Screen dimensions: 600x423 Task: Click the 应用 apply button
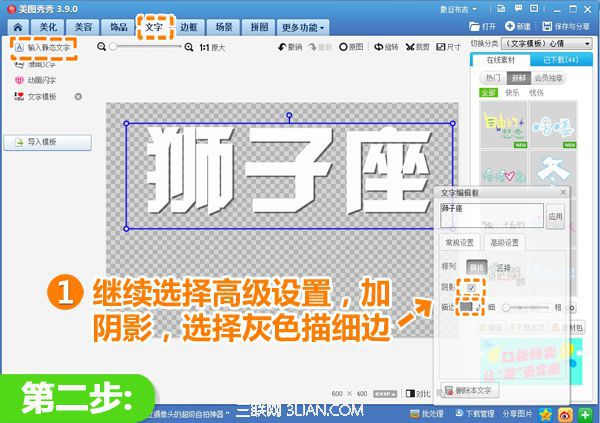pyautogui.click(x=555, y=215)
